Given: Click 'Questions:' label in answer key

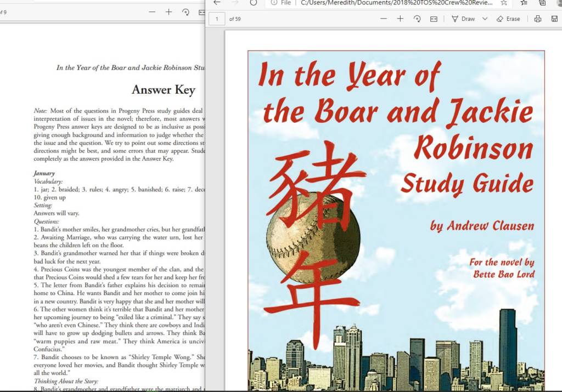Looking at the screenshot, I should (x=46, y=221).
